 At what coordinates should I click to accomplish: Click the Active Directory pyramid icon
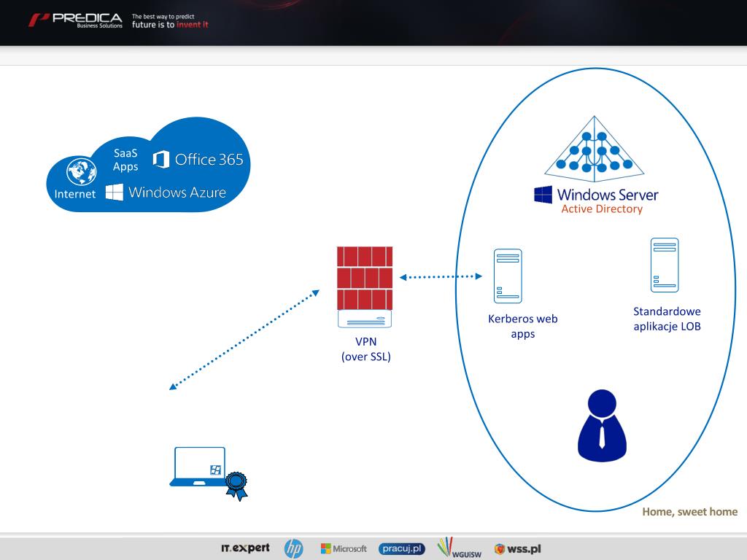coord(594,149)
